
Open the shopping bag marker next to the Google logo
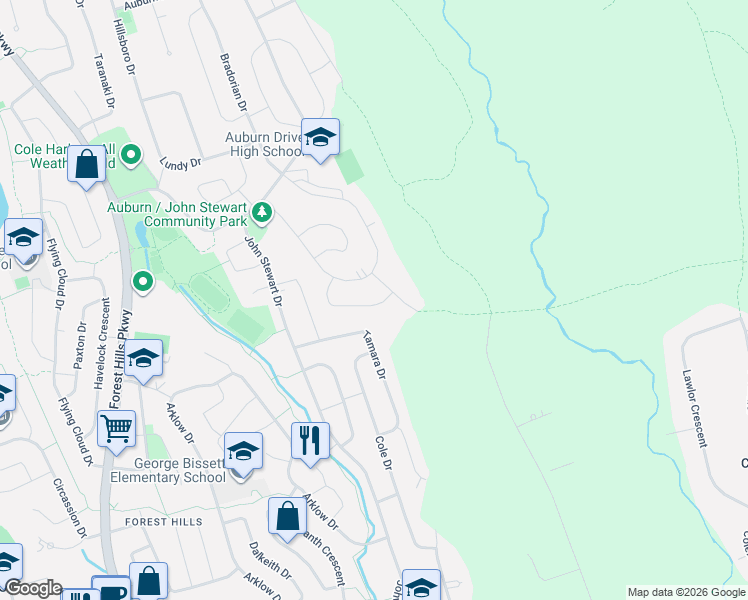click(148, 581)
